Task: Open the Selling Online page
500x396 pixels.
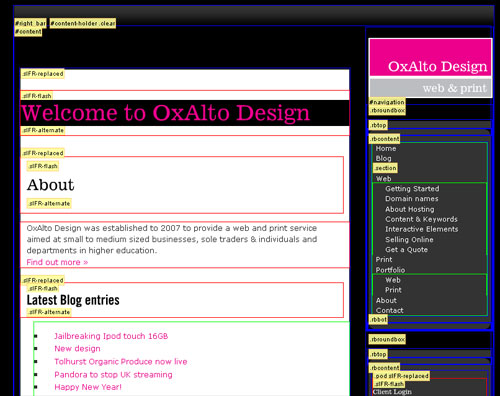Action: click(409, 240)
